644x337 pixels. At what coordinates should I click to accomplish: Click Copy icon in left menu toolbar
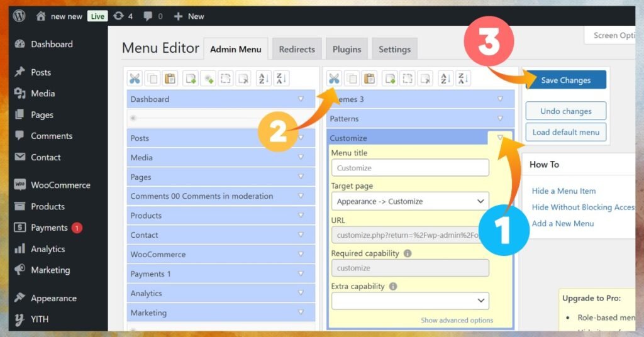click(x=152, y=79)
